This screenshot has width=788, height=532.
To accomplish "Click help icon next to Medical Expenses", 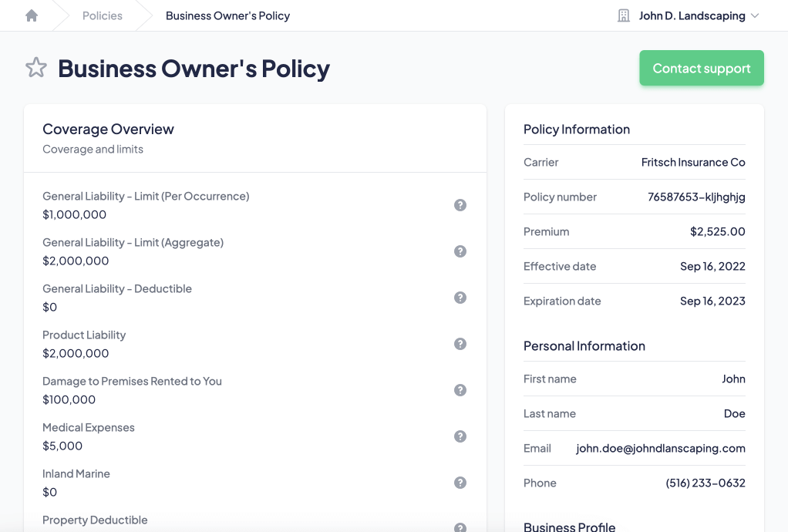I will tap(460, 436).
